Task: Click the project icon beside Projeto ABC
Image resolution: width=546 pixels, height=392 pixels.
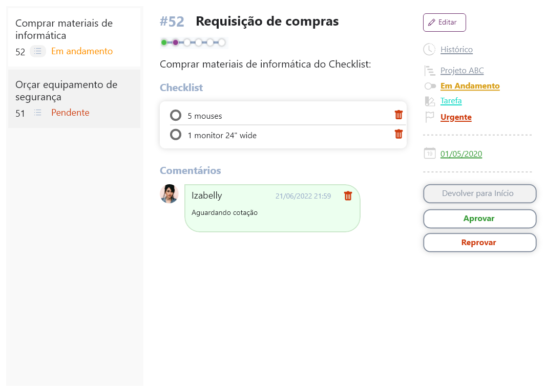Action: point(429,71)
